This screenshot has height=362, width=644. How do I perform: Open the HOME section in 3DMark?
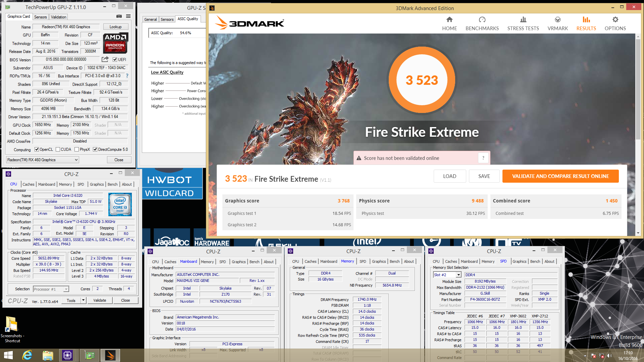tap(449, 24)
